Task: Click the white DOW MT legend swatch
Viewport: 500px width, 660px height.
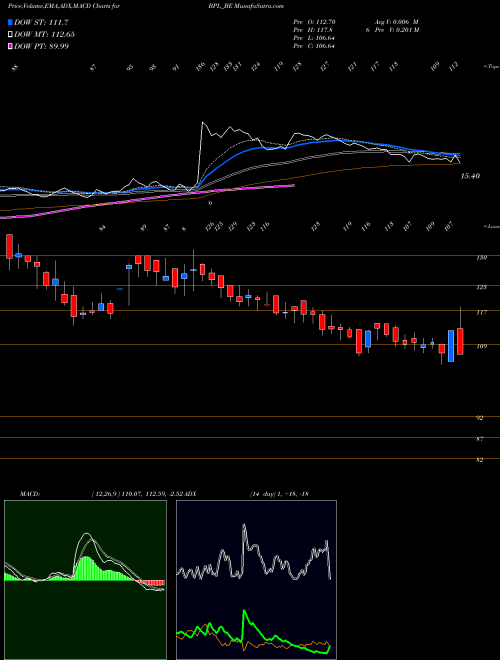Action: point(11,34)
